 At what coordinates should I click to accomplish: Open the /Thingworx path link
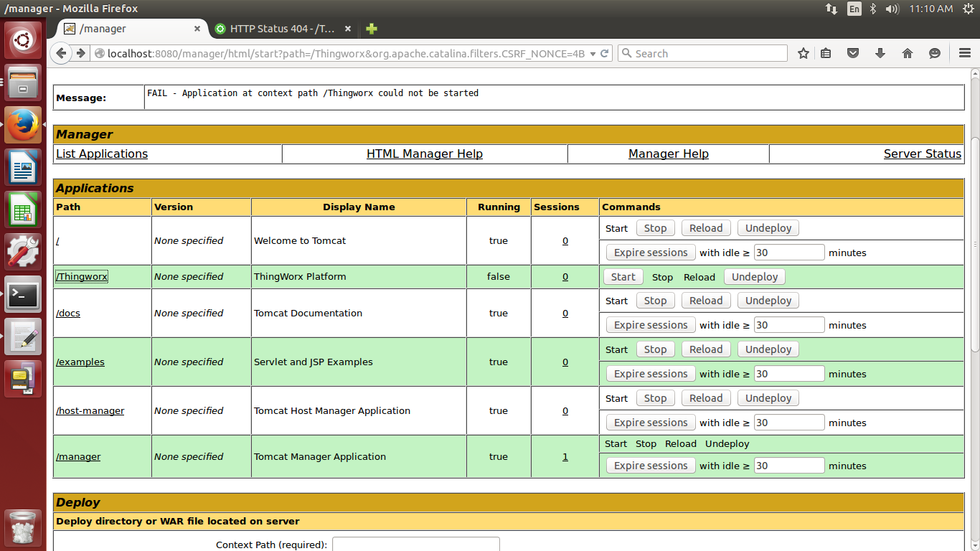tap(82, 276)
